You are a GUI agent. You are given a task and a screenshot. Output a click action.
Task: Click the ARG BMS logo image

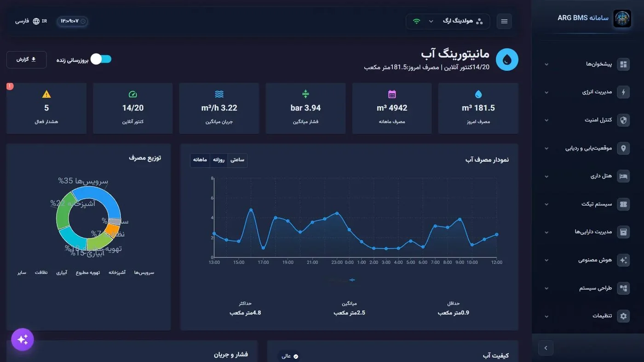pos(622,19)
